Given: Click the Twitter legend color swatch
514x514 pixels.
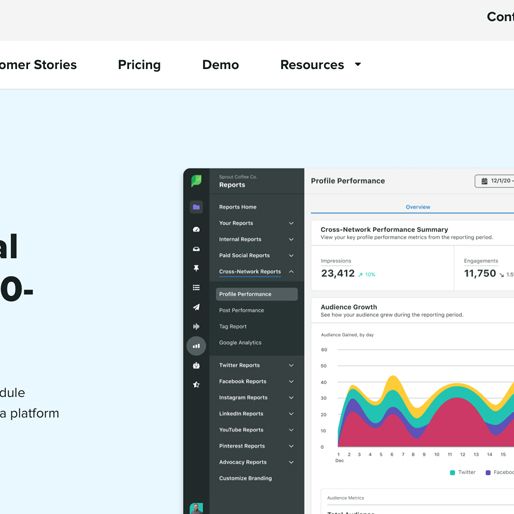Looking at the screenshot, I should click(x=452, y=472).
